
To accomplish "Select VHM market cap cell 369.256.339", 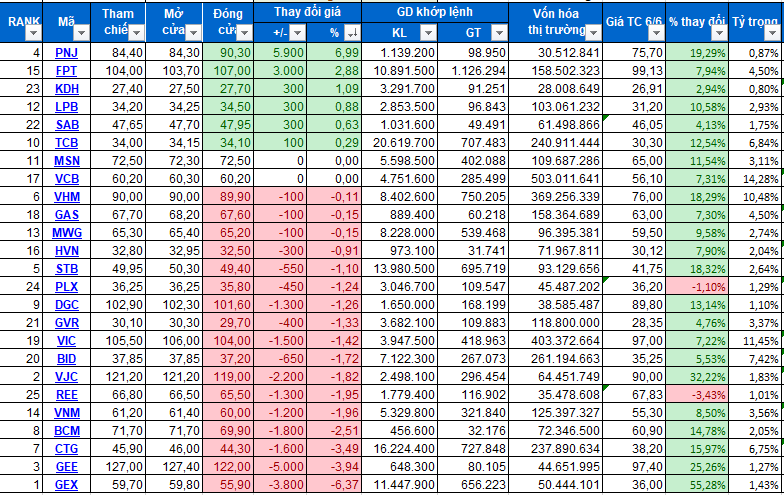I will tap(556, 196).
